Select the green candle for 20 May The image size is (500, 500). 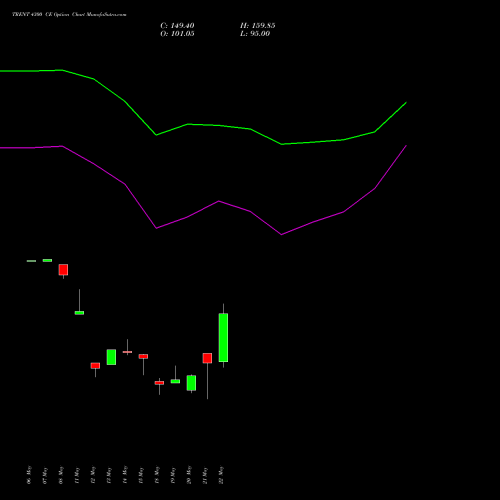pos(191,383)
